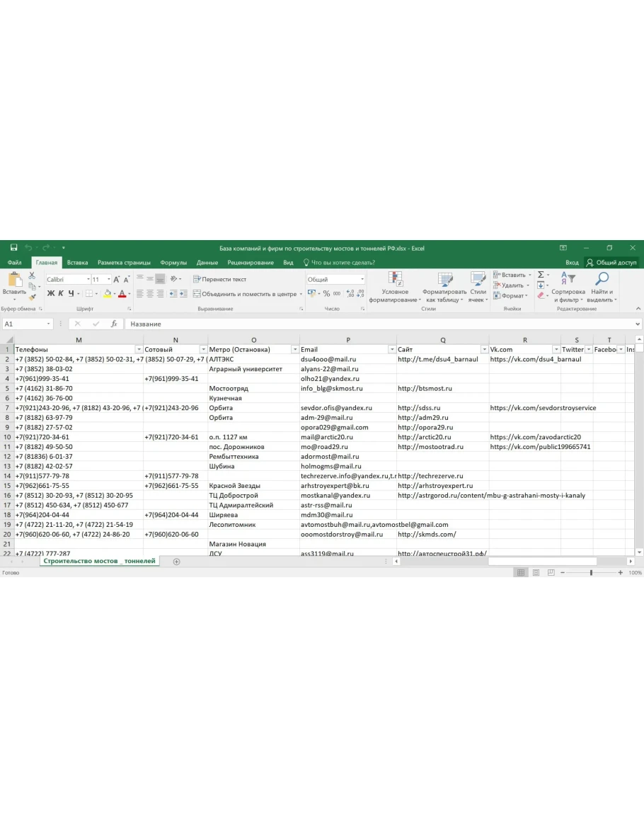Open the Email column filter dropdown

(x=391, y=350)
